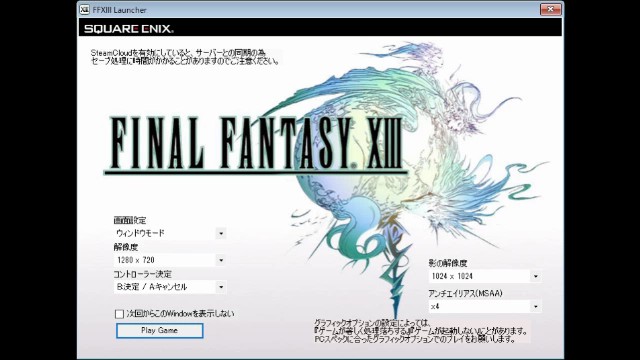Viewport: 640px width, 360px height.
Task: Click the FINAL FANTASY XIII logo artwork
Action: [x=256, y=145]
